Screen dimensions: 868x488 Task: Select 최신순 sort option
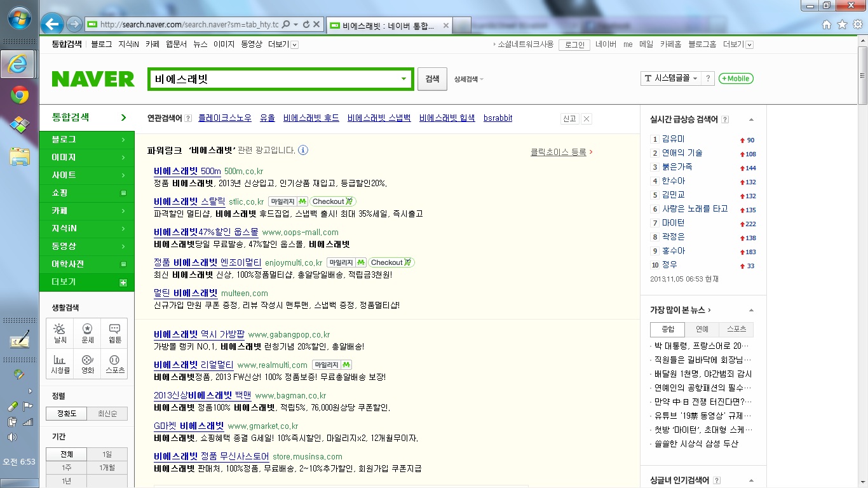point(107,414)
